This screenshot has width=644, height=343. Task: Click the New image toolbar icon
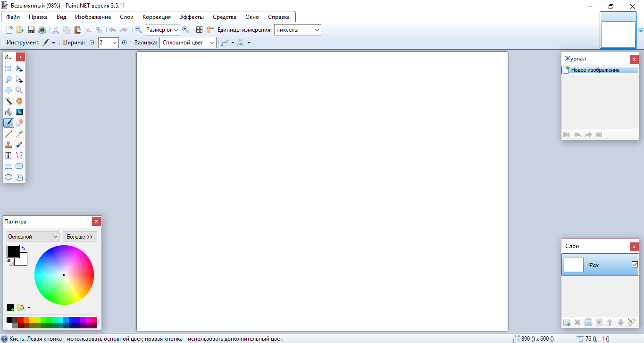(x=9, y=30)
